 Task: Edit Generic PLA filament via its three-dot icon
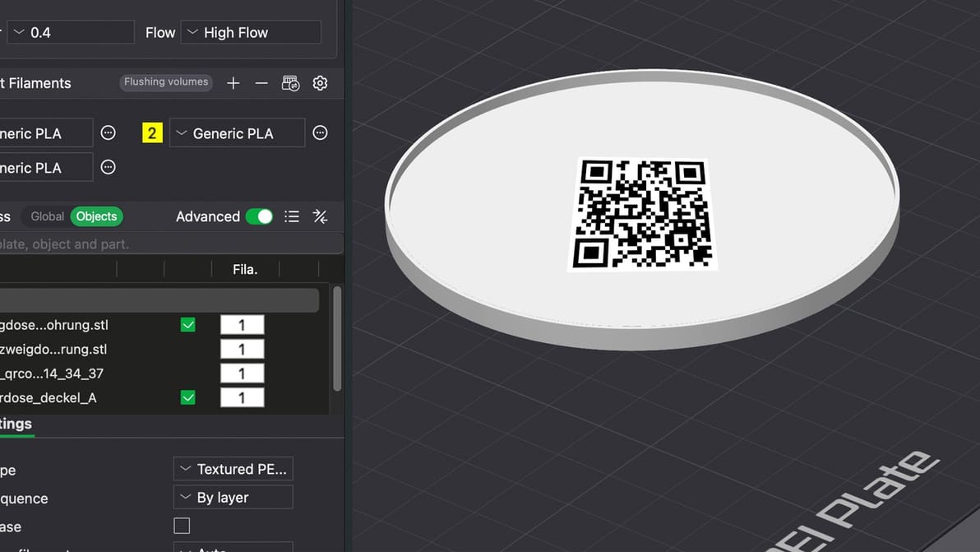[x=108, y=132]
